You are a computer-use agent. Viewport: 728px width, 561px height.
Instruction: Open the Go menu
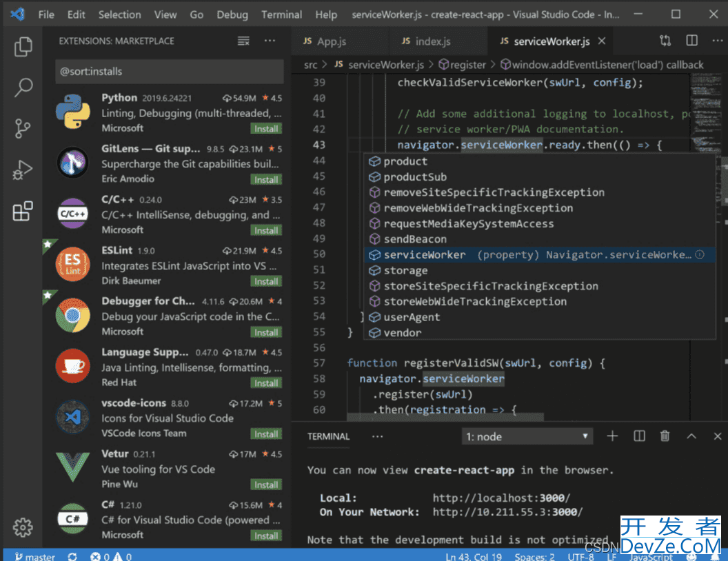click(x=196, y=14)
